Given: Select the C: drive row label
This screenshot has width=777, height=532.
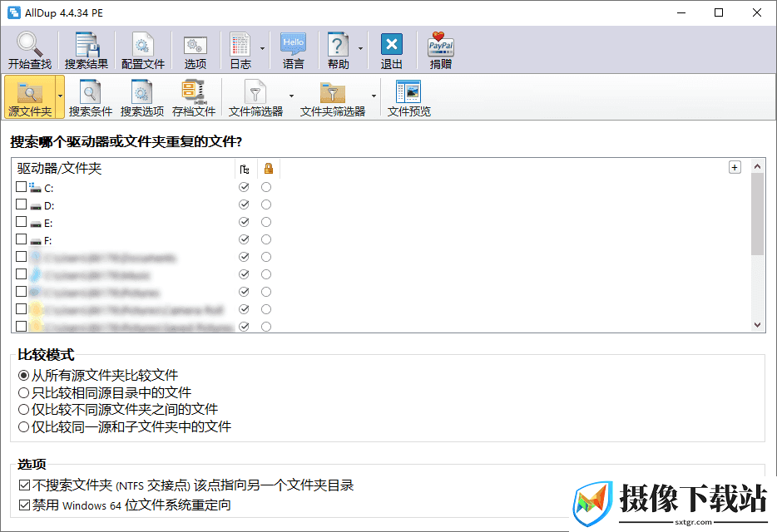Looking at the screenshot, I should [x=48, y=188].
